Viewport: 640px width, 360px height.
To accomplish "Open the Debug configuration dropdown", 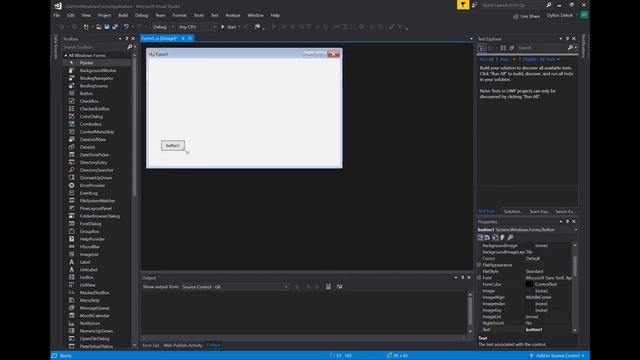I will (x=163, y=27).
